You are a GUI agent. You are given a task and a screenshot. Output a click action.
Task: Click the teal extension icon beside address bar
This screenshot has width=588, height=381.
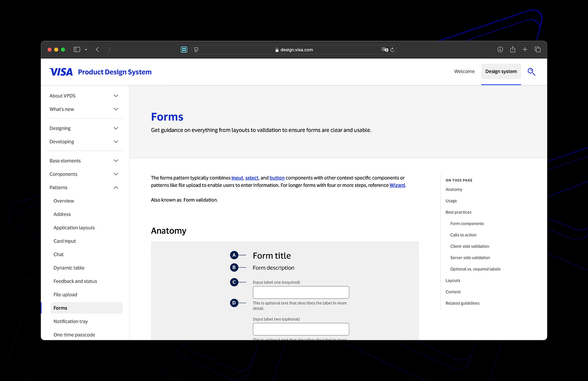(x=184, y=50)
